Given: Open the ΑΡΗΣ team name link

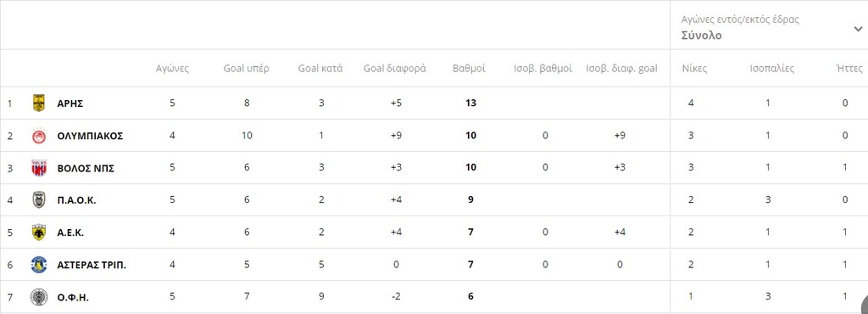Looking at the screenshot, I should pyautogui.click(x=70, y=103).
